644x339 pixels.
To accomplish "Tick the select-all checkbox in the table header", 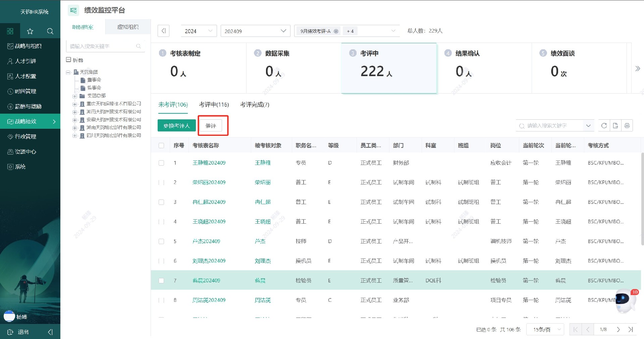I will point(161,146).
